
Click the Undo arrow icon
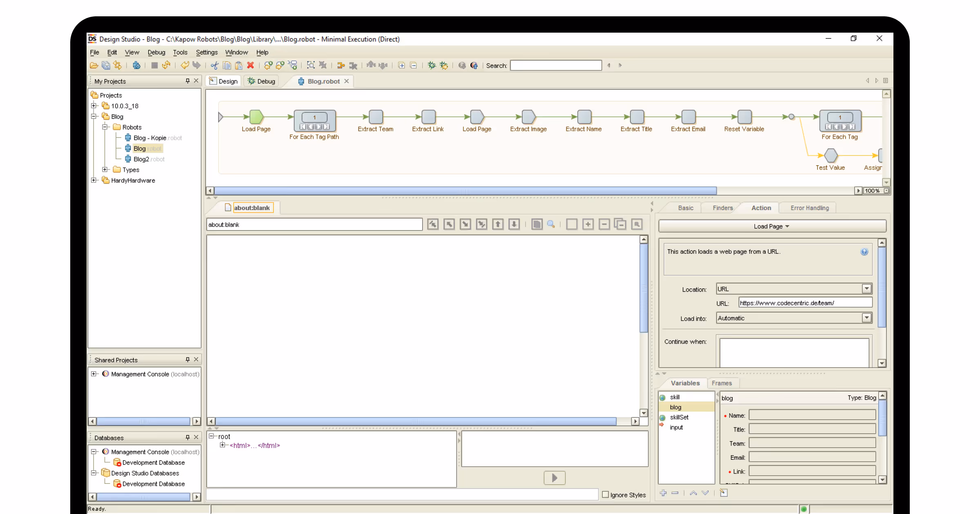185,65
